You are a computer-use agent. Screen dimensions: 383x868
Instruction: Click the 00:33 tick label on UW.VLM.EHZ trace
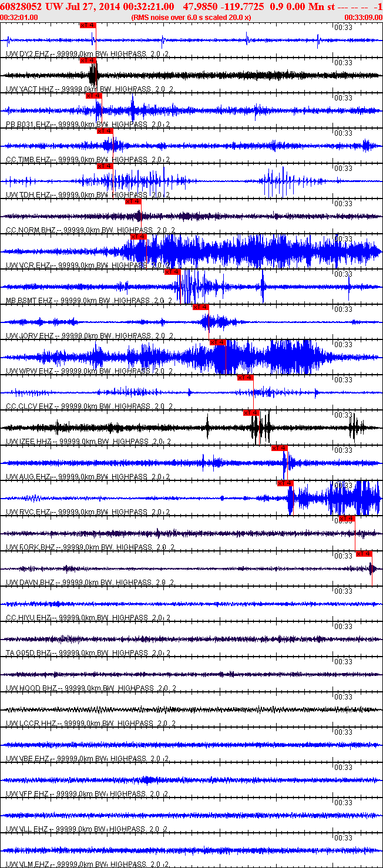tap(342, 838)
